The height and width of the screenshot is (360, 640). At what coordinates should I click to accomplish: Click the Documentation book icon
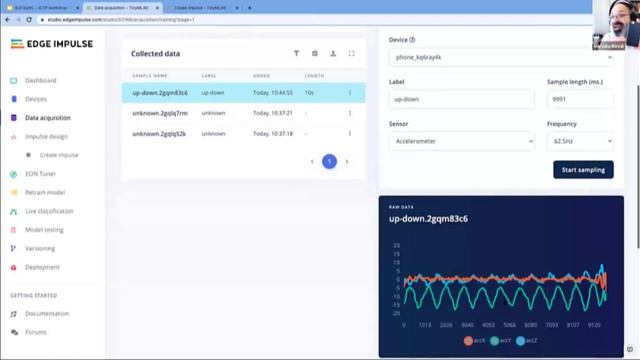13,314
